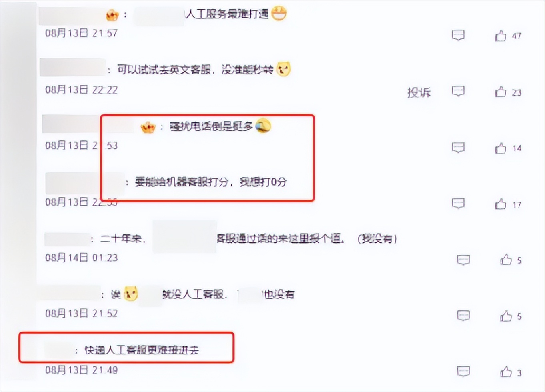The height and width of the screenshot is (392, 545).
Task: Reply to the 21:52 comment
Action: point(463,316)
